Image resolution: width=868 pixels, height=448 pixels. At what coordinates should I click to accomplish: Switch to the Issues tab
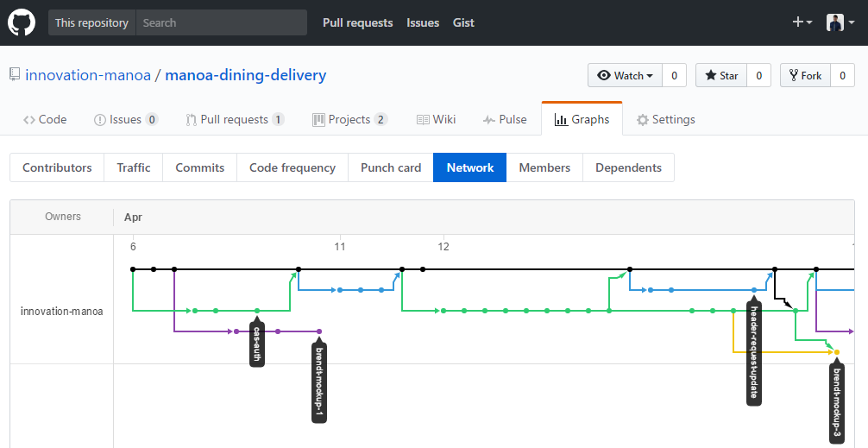(126, 120)
